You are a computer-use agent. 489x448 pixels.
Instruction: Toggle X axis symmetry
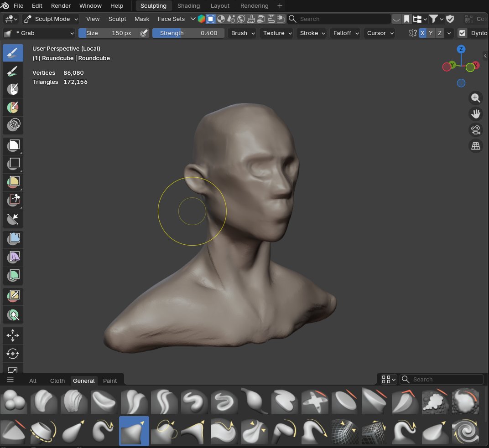422,33
